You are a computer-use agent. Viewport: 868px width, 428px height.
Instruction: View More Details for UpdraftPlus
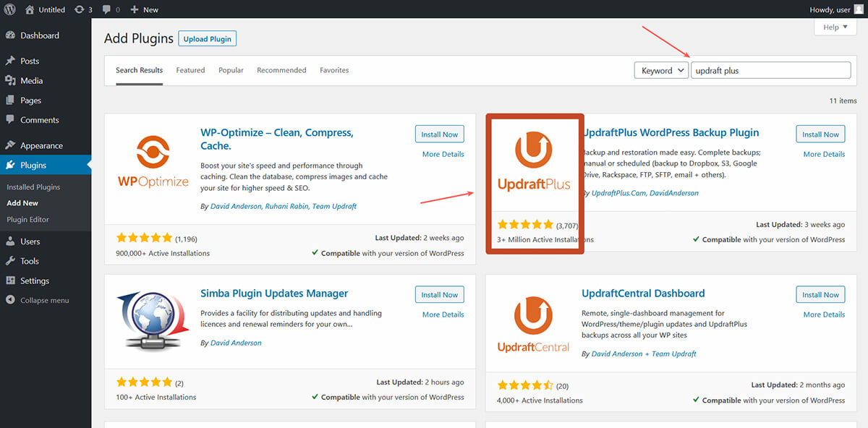[x=825, y=154]
